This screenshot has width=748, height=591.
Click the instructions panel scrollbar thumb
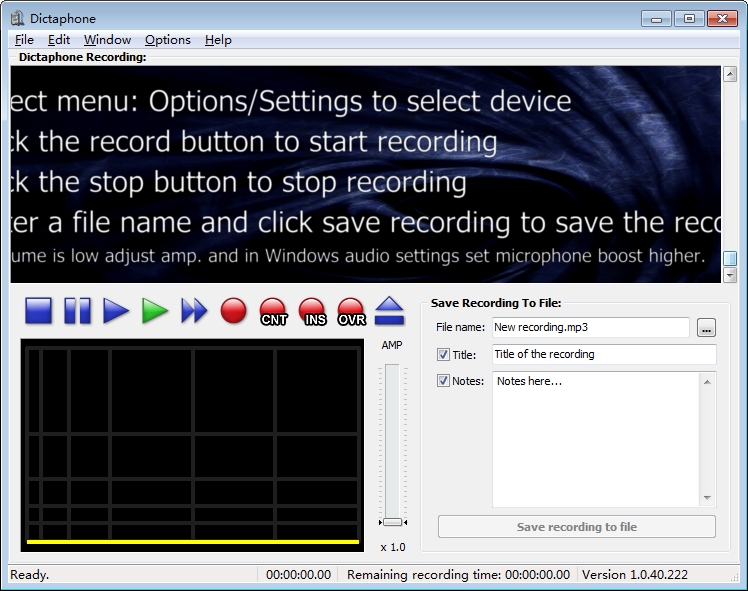[x=730, y=259]
